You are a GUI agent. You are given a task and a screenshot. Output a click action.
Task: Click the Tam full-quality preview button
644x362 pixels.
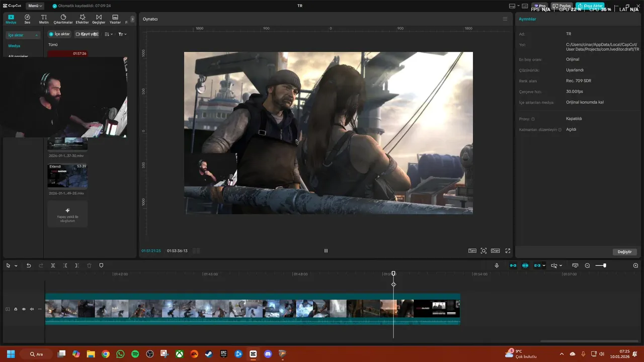pos(472,250)
